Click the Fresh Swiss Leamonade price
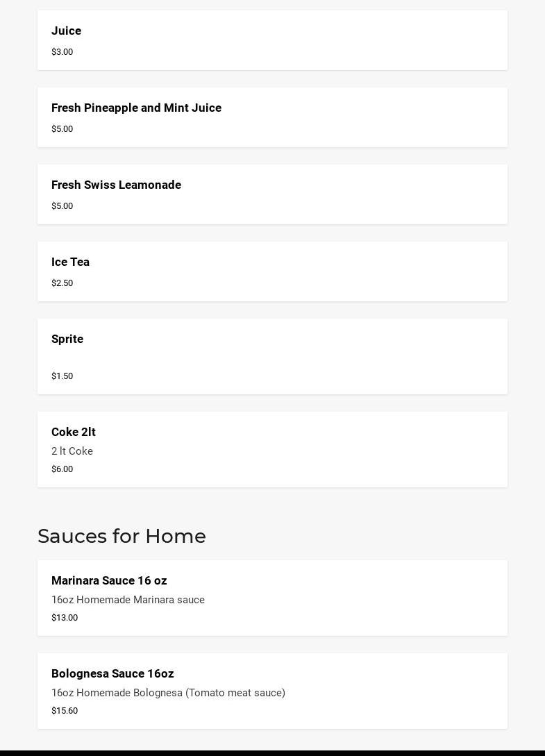545x756 pixels. [x=62, y=206]
